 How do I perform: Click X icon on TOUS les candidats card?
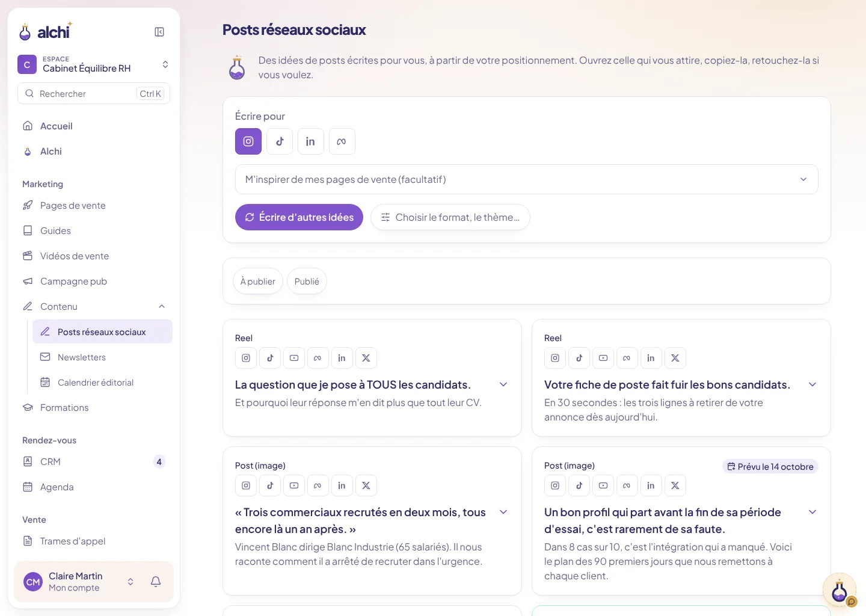(x=366, y=358)
